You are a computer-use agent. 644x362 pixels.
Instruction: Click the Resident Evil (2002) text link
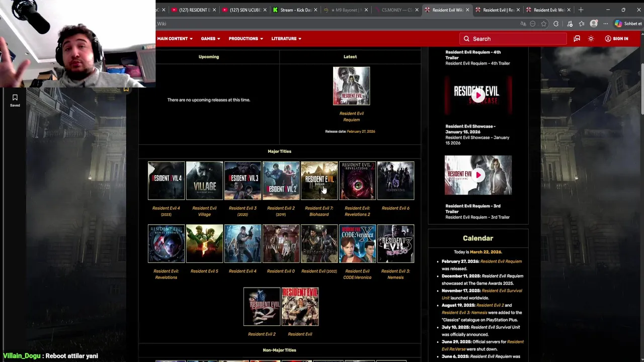(319, 271)
